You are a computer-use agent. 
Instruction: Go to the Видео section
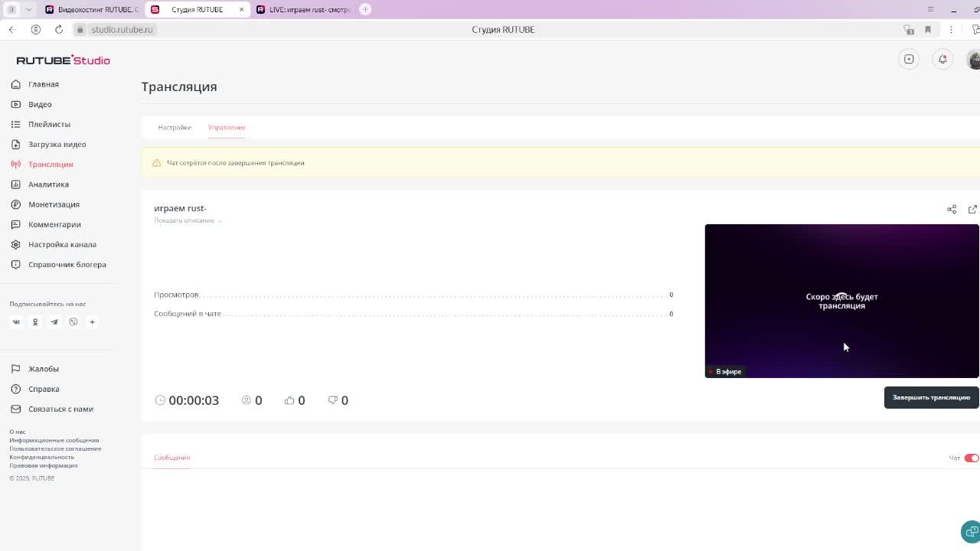tap(40, 104)
